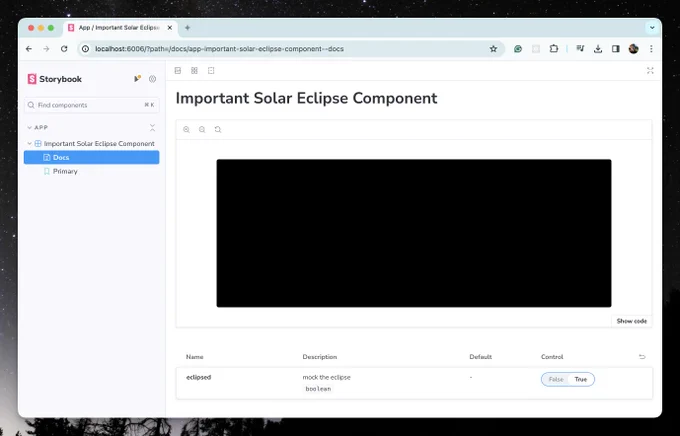Click the 'eclipsed' argument name
This screenshot has width=680, height=436.
(199, 377)
